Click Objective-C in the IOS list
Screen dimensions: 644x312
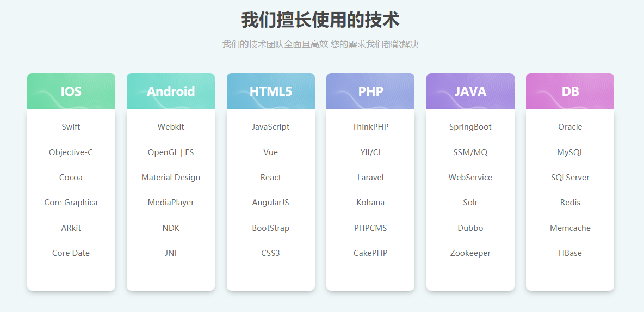[71, 152]
